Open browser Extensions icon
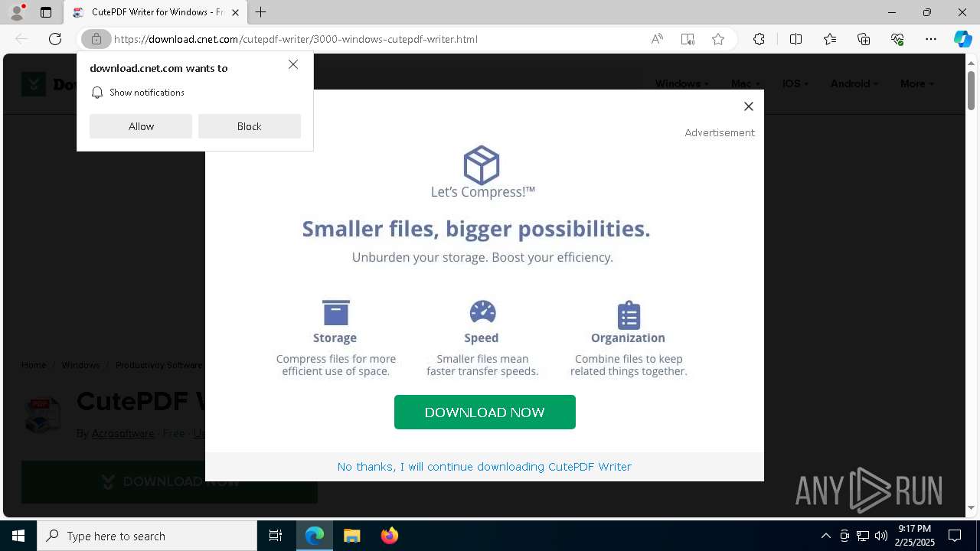This screenshot has width=980, height=551. pyautogui.click(x=759, y=39)
